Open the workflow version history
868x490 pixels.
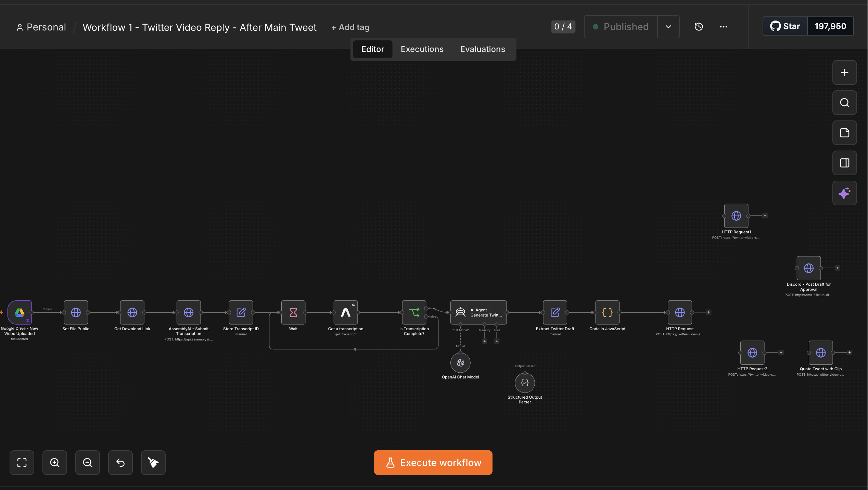[x=699, y=27]
